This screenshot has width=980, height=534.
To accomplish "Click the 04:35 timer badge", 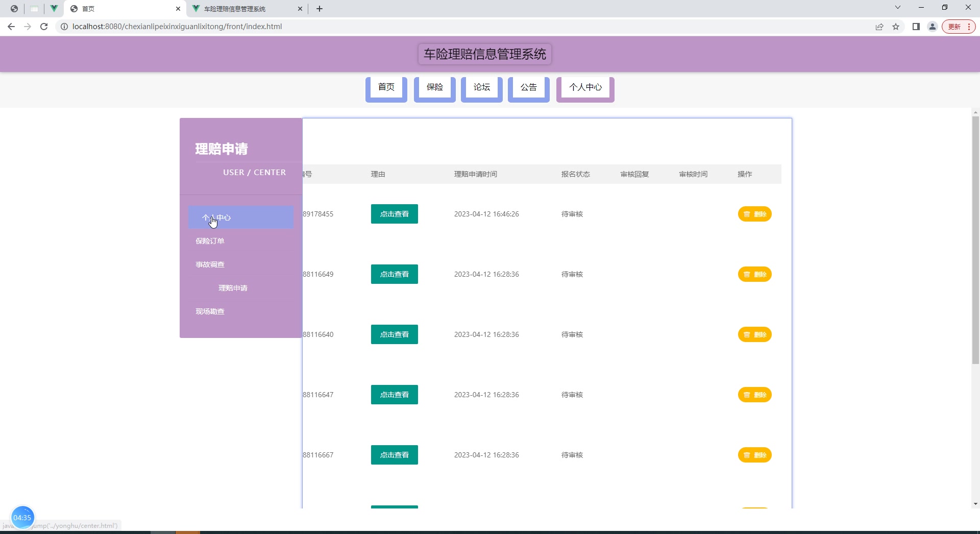I will [x=22, y=517].
